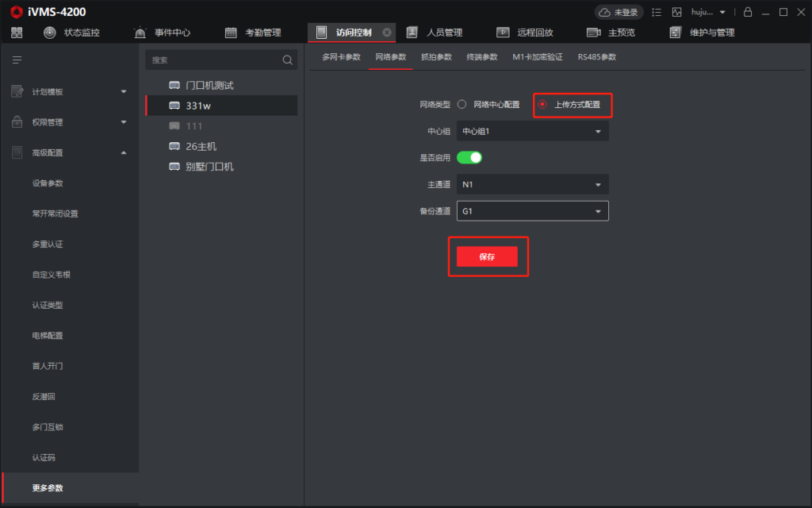Select 网络中心配置 radio button
The image size is (812, 508).
(x=462, y=104)
